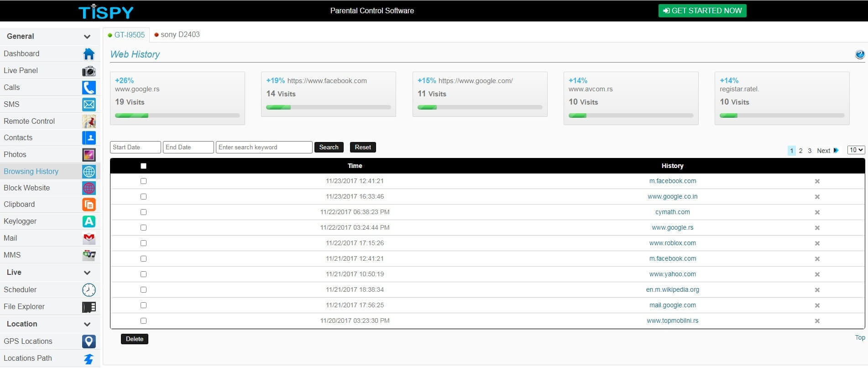
Task: Click the Mail Gmail icon
Action: click(x=89, y=238)
